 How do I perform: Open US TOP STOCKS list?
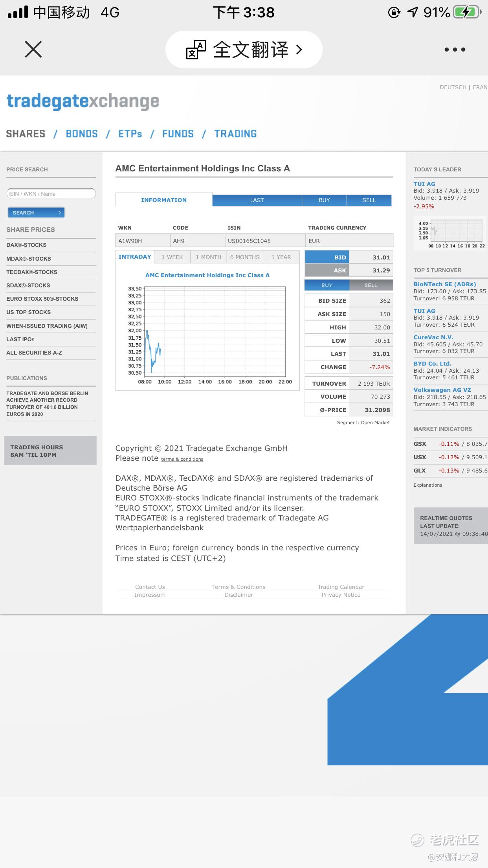29,312
